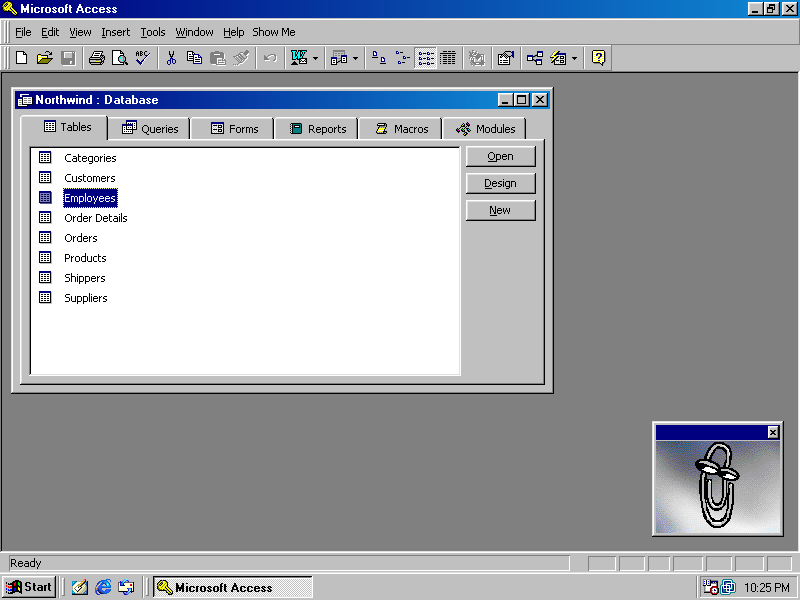Click the New Database toolbar icon
This screenshot has width=800, height=600.
(21, 58)
